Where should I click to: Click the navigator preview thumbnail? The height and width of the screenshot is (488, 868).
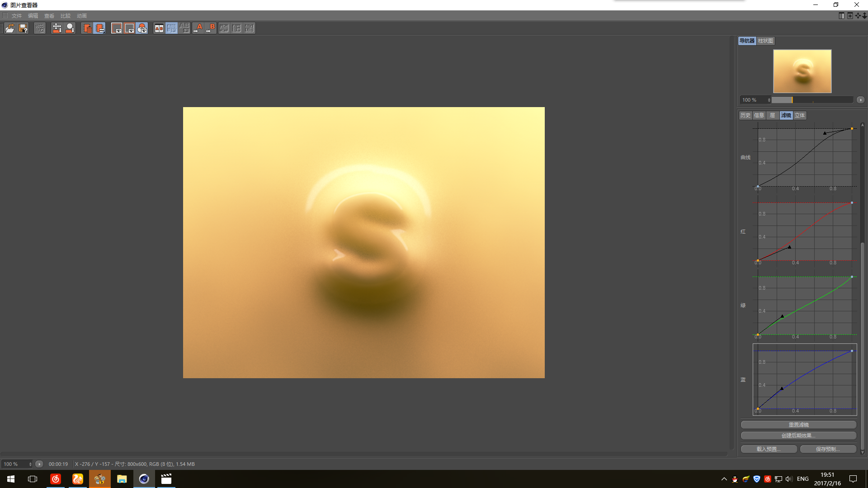click(802, 71)
